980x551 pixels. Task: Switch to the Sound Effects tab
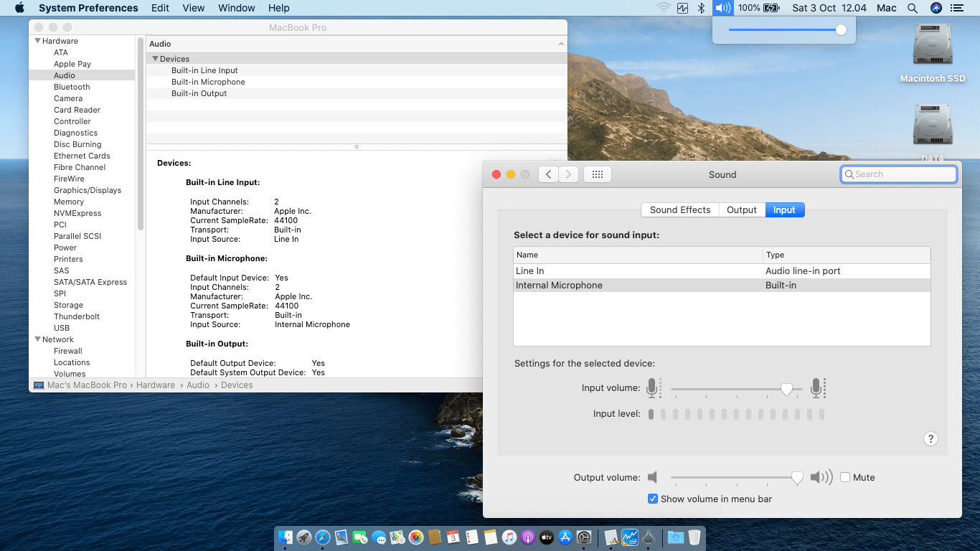point(679,209)
